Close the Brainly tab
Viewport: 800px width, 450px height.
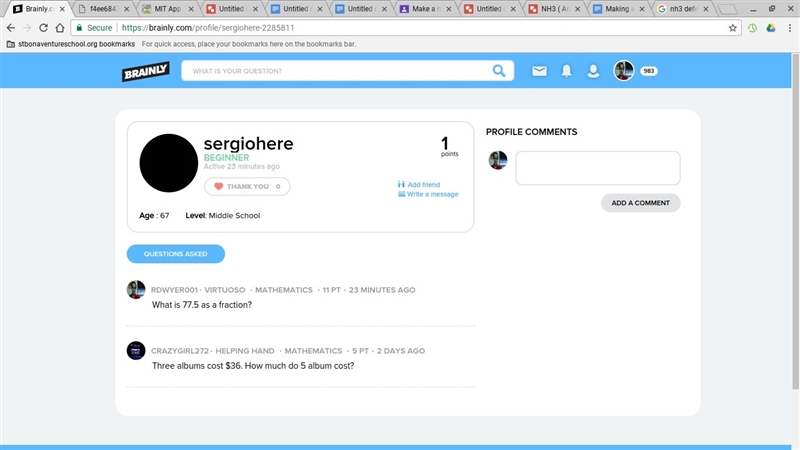pos(62,9)
